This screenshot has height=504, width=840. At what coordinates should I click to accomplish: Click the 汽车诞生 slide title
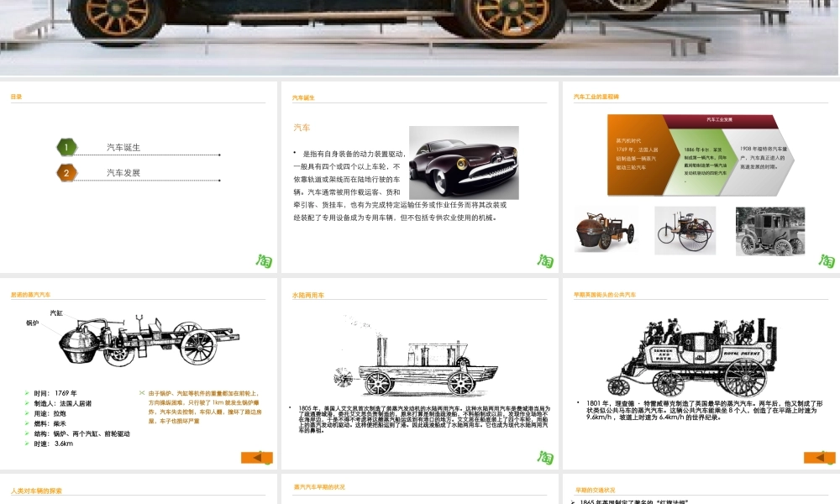click(x=303, y=98)
